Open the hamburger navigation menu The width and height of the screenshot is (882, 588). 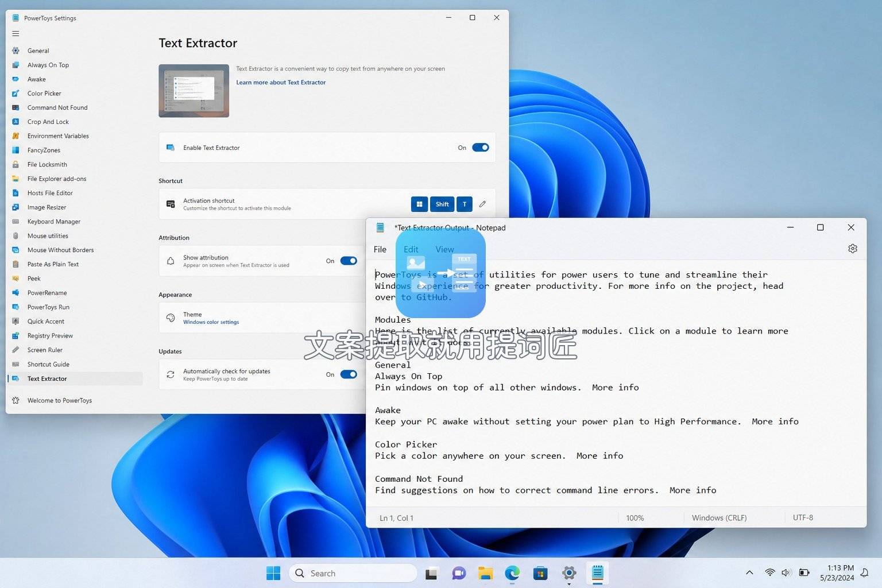coord(16,33)
